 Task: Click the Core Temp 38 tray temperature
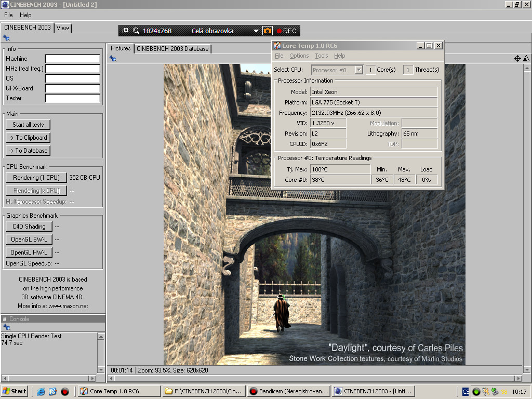click(x=504, y=392)
